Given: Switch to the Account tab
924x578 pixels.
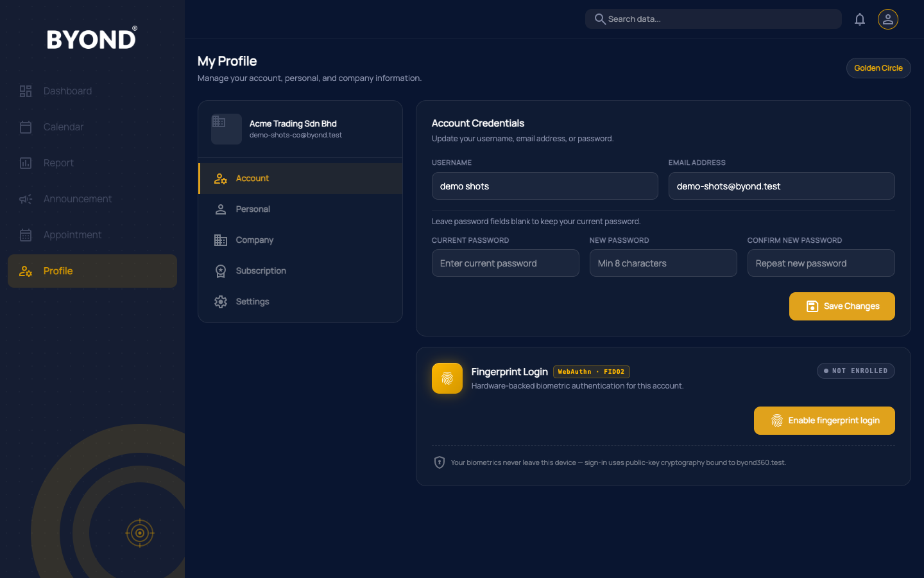Looking at the screenshot, I should [x=300, y=179].
